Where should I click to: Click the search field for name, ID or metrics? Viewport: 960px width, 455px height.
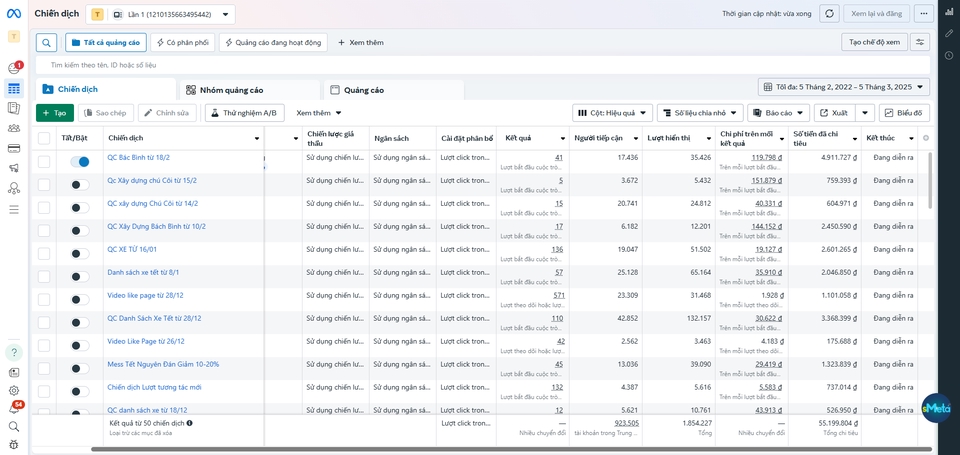(x=482, y=64)
